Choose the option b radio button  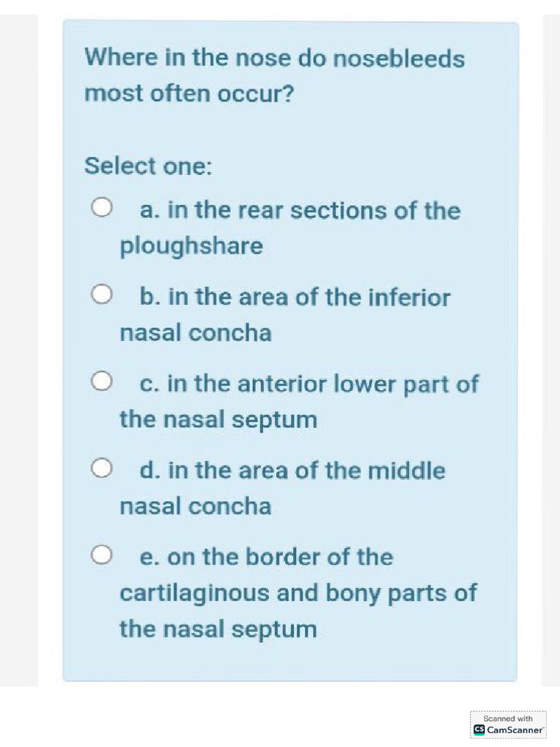102,295
